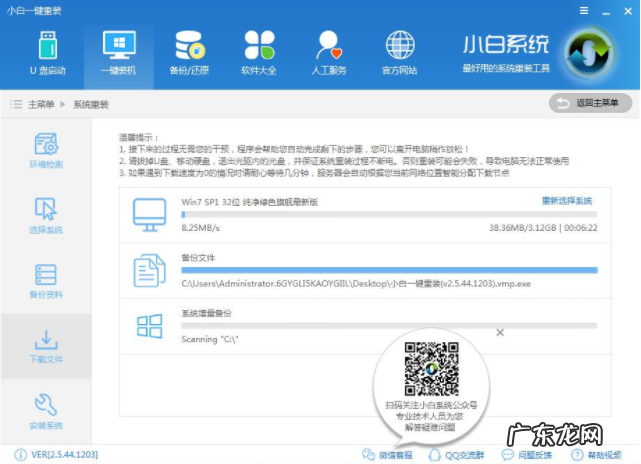Click the VER[2.5.44.1203] version info
Screen dimensions: 641x464
[x=65, y=455]
